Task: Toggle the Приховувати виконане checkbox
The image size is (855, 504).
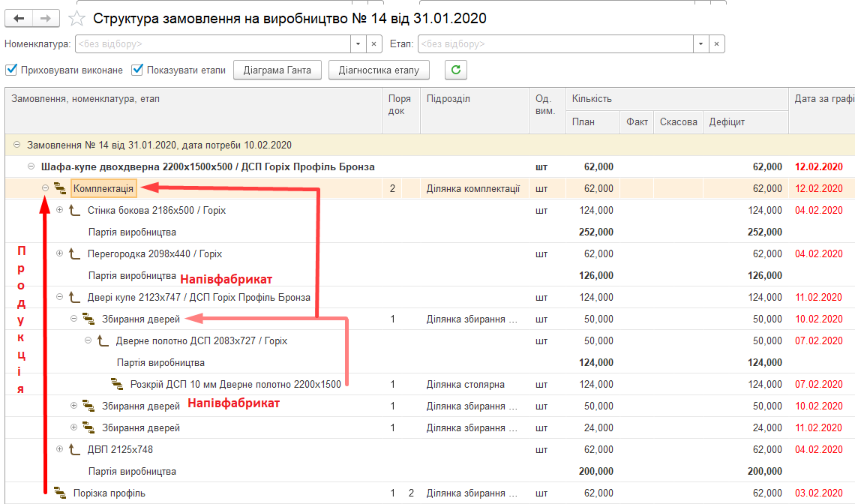Action: click(x=11, y=70)
